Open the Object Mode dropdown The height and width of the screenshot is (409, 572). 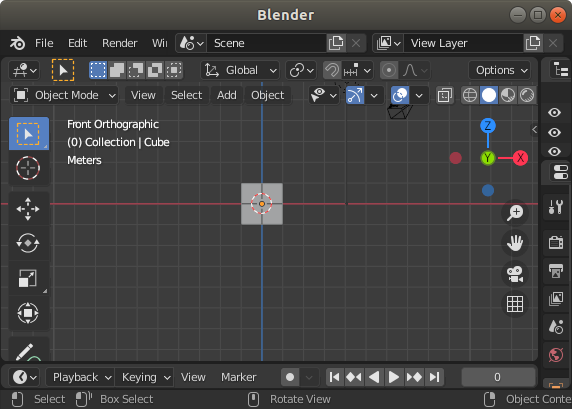pyautogui.click(x=64, y=95)
